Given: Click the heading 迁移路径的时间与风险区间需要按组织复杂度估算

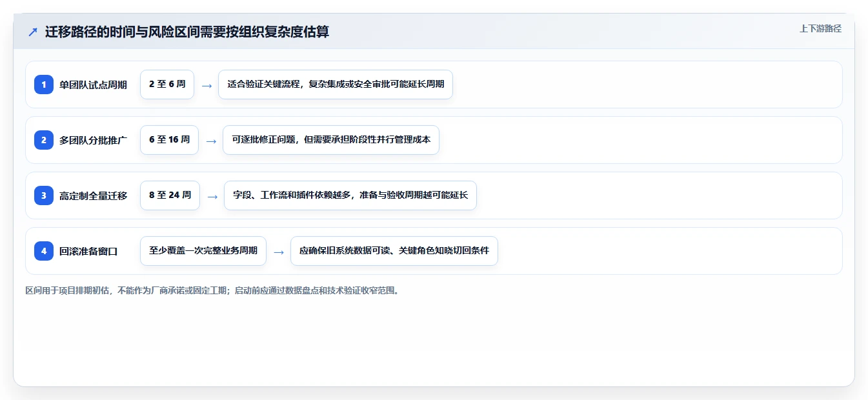Looking at the screenshot, I should (187, 32).
